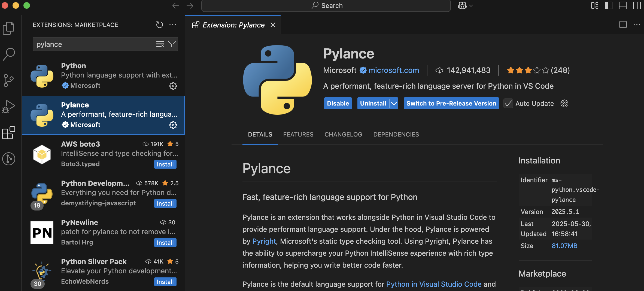The height and width of the screenshot is (291, 644).
Task: Close the Extension: Pylance tab
Action: 273,25
